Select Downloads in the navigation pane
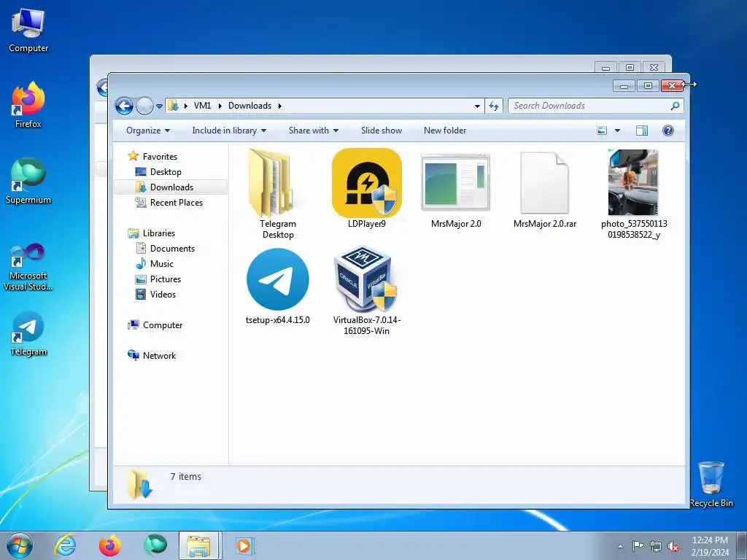This screenshot has height=560, width=747. click(x=171, y=187)
